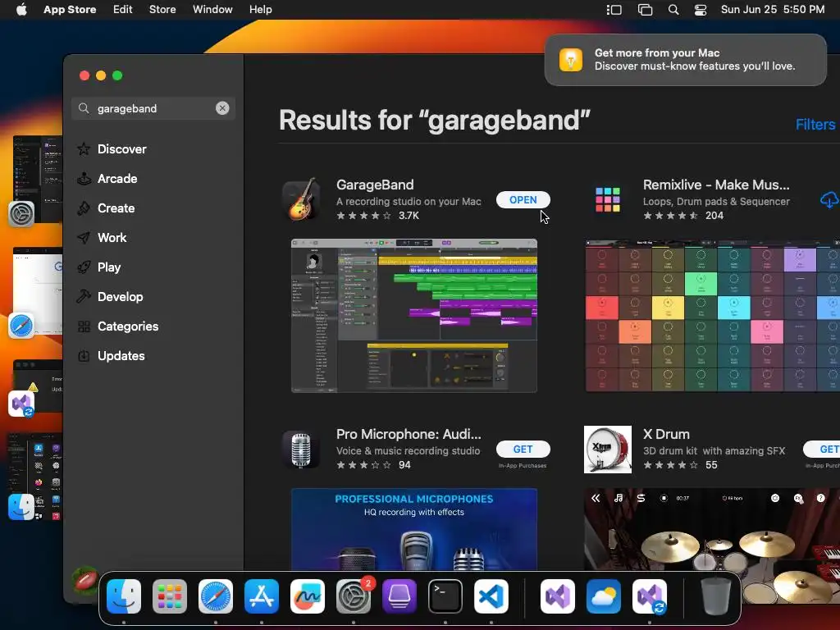This screenshot has height=630, width=840.
Task: Toggle Stage Manager icon in menu bar
Action: (x=614, y=10)
